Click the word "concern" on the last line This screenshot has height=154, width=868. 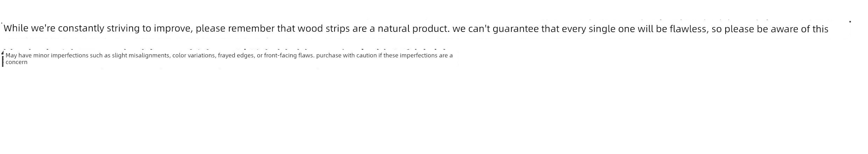pyautogui.click(x=16, y=62)
